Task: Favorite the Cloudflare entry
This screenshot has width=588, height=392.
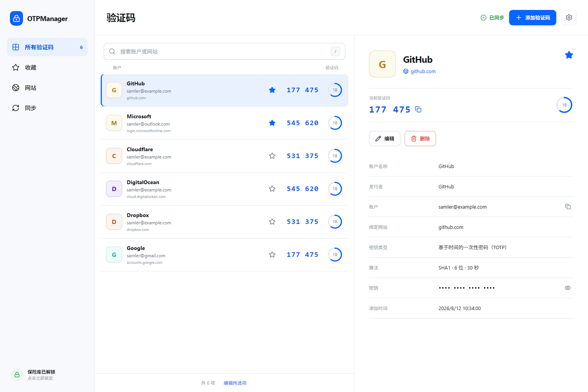Action: click(x=272, y=156)
